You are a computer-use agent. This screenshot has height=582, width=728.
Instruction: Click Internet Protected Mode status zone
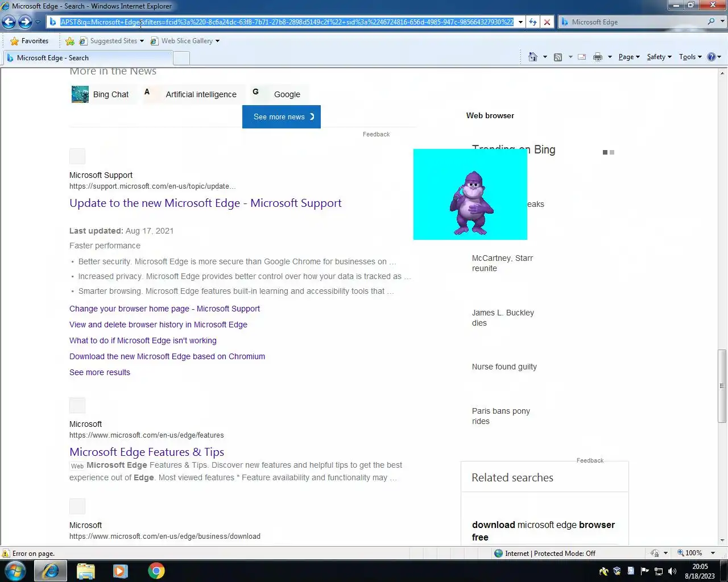pyautogui.click(x=545, y=553)
